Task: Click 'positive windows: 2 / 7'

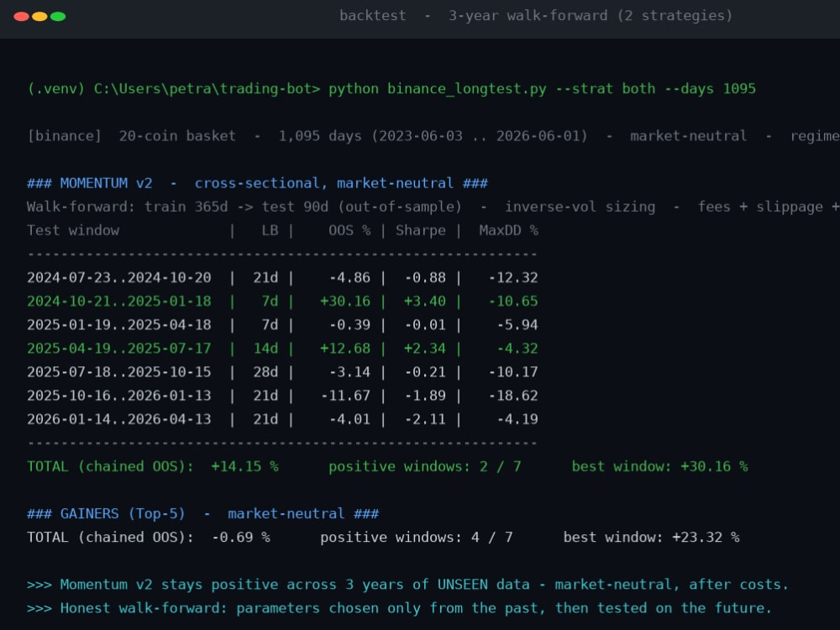Action: tap(424, 466)
